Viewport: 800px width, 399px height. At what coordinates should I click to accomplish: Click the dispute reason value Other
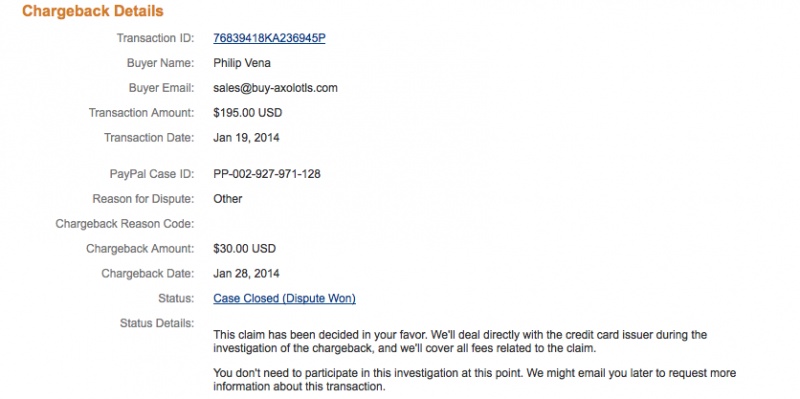(x=228, y=199)
